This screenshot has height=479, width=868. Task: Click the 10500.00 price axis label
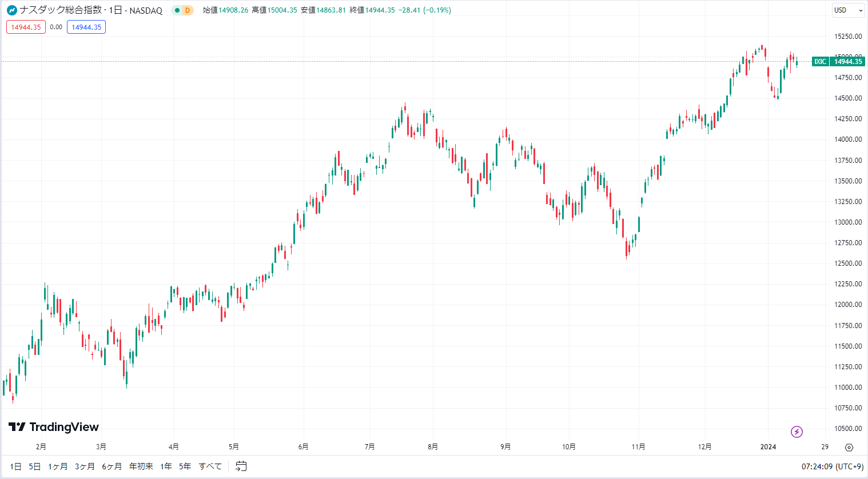pos(848,429)
